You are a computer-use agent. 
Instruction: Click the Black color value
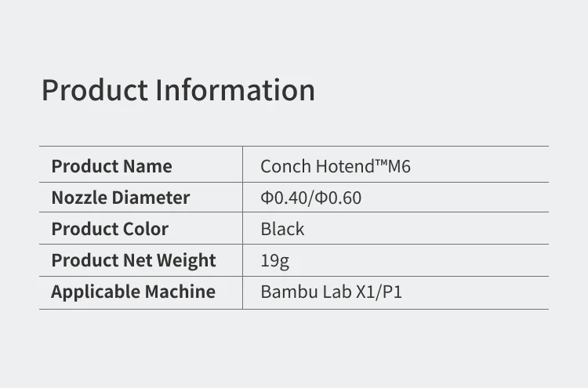(282, 229)
